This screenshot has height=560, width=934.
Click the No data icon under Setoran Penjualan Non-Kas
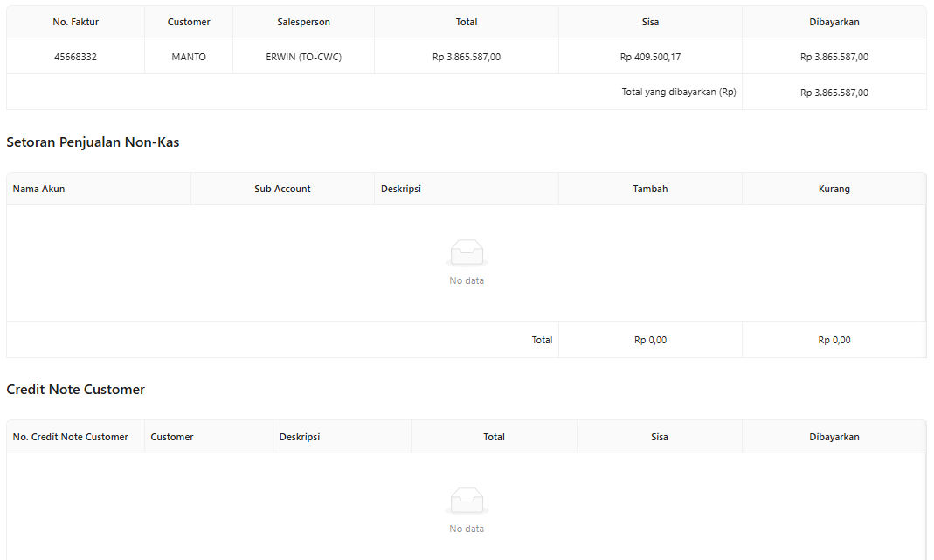pos(467,253)
